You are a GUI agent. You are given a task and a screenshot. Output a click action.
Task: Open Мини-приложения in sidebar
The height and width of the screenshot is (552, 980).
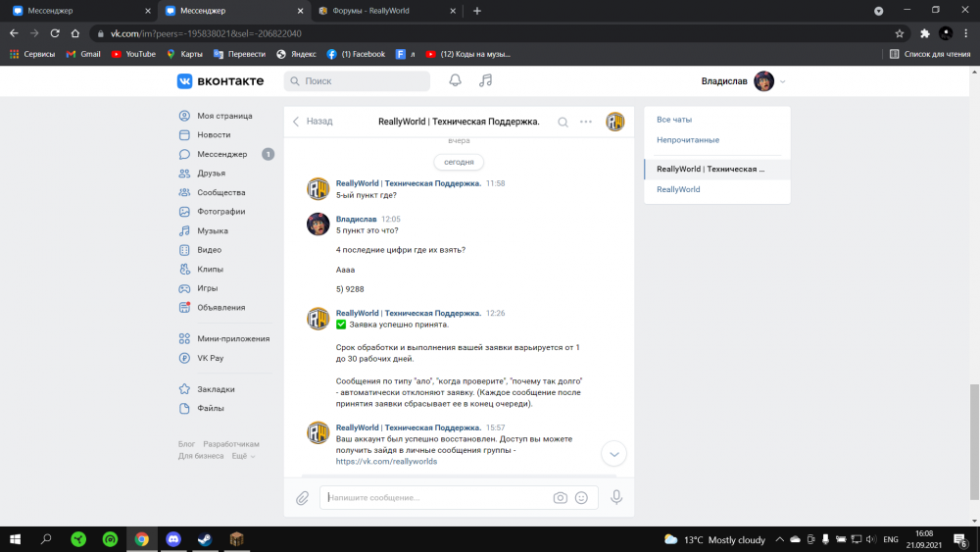[x=233, y=339]
